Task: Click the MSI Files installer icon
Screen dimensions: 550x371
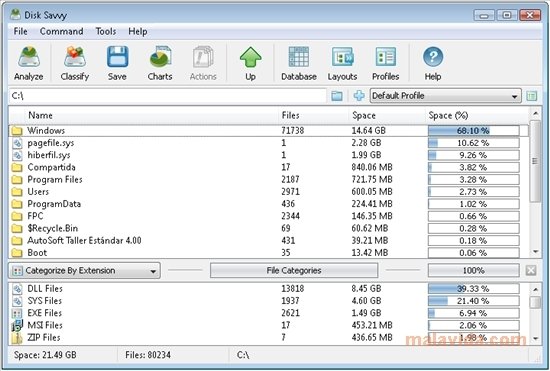Action: (x=17, y=326)
